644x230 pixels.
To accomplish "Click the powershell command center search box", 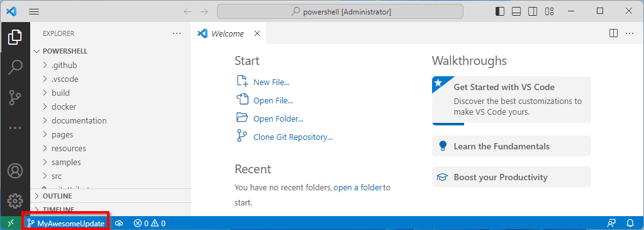I will pos(340,11).
